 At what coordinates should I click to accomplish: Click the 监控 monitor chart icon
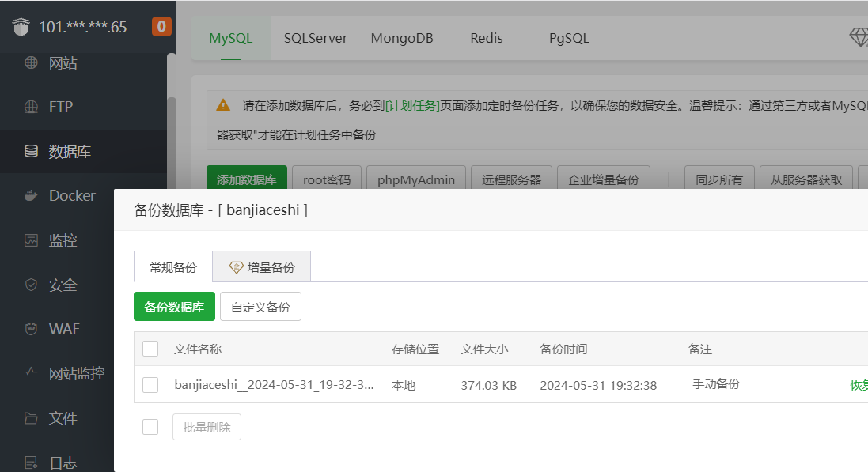coord(31,240)
